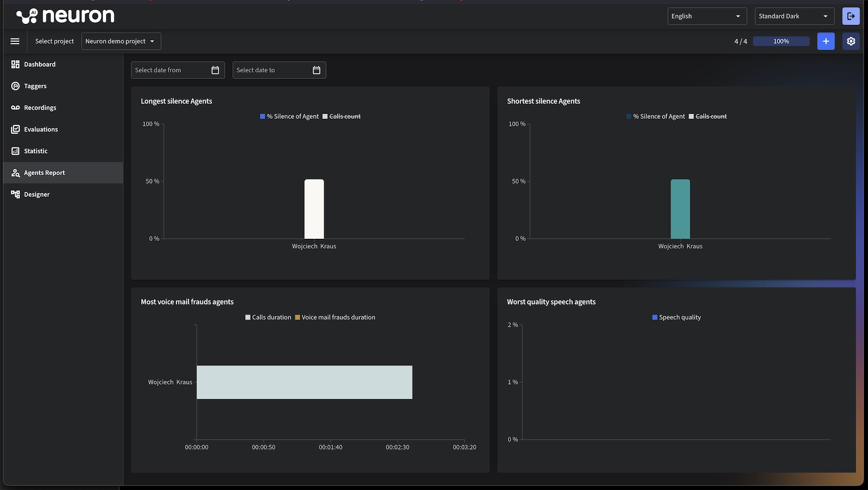The image size is (868, 490).
Task: Open settings via the gear icon
Action: 851,41
